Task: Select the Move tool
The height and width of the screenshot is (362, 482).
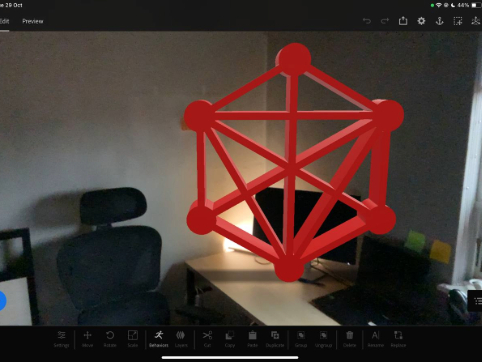Action: (87, 339)
